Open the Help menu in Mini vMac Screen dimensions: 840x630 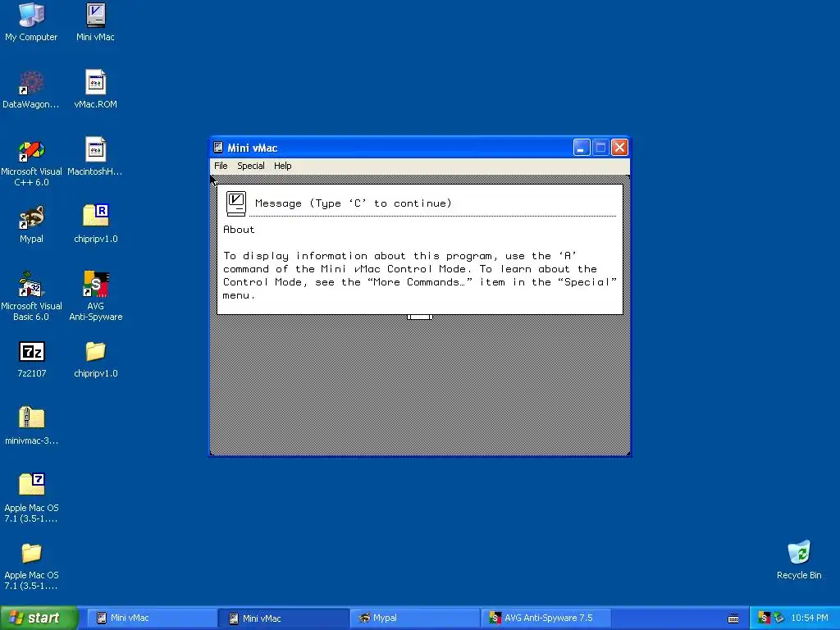click(282, 166)
